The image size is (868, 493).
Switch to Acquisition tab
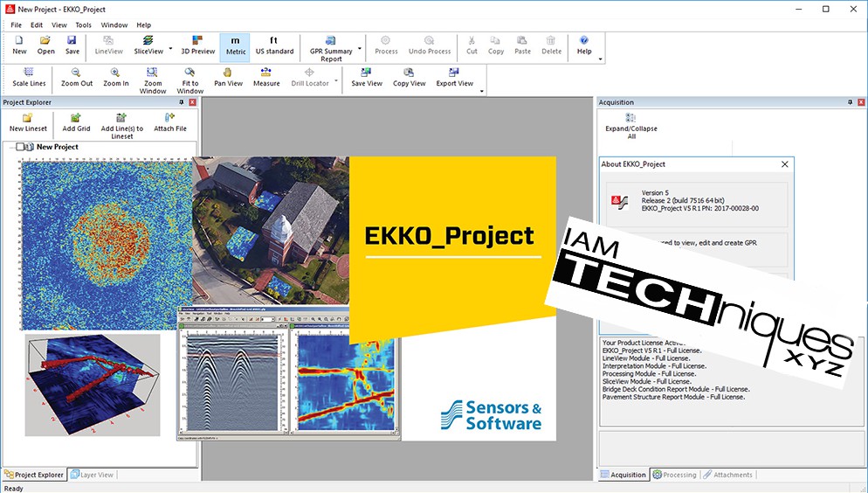point(623,475)
